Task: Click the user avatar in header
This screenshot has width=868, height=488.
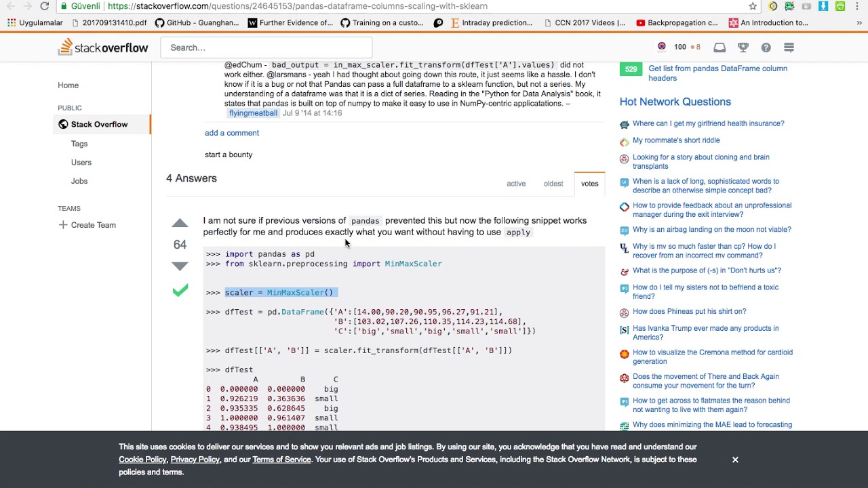Action: 662,47
